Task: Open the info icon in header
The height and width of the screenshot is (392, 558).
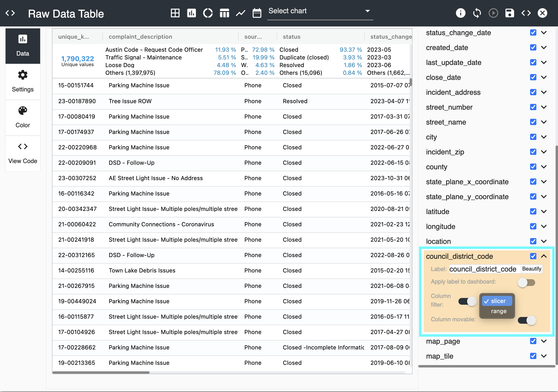Action: point(460,13)
